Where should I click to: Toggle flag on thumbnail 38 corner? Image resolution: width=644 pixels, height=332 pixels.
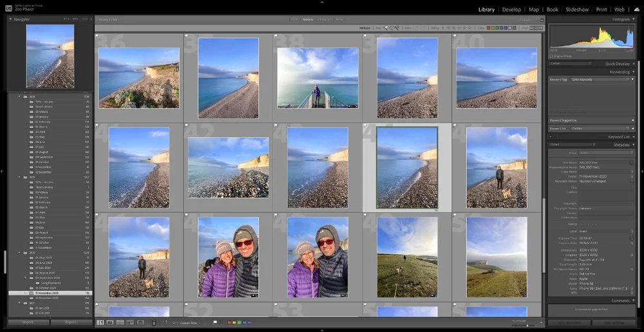276,35
